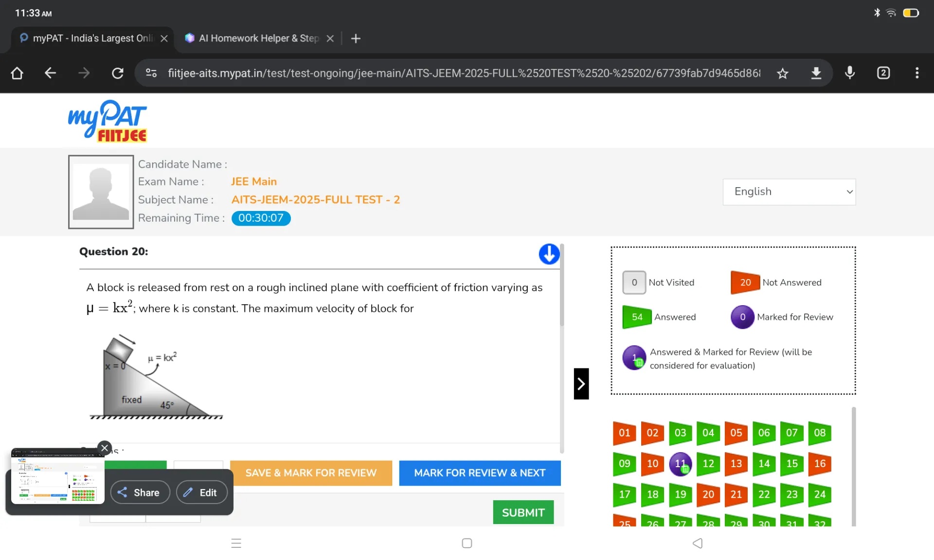The width and height of the screenshot is (934, 560).
Task: Open a new browser tab
Action: (x=356, y=38)
